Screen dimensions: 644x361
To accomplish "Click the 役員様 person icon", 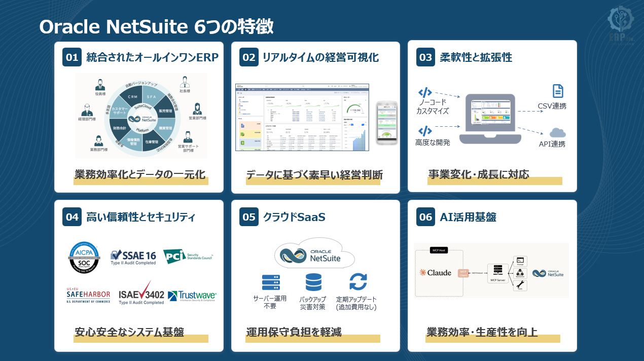I will tap(100, 84).
